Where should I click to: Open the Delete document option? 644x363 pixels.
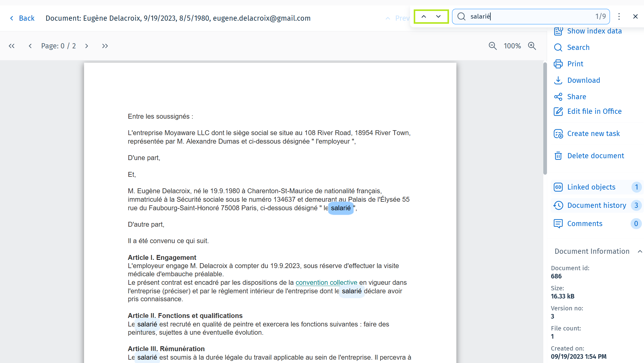(x=596, y=155)
